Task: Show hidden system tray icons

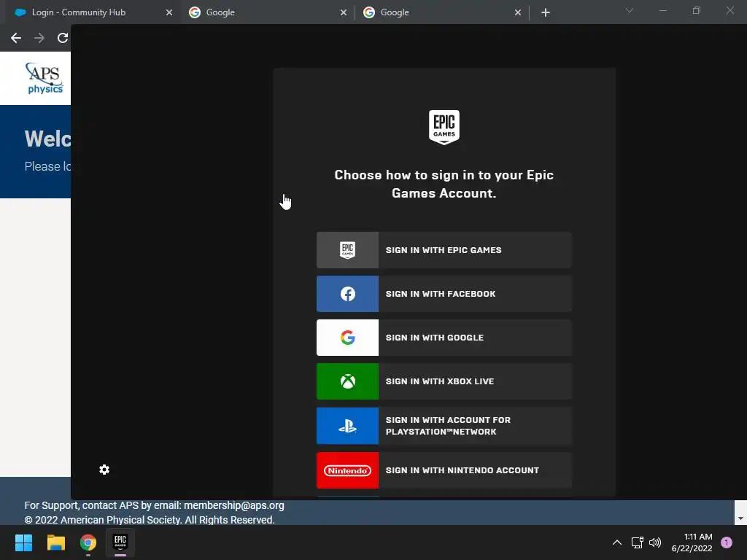Action: [x=617, y=542]
